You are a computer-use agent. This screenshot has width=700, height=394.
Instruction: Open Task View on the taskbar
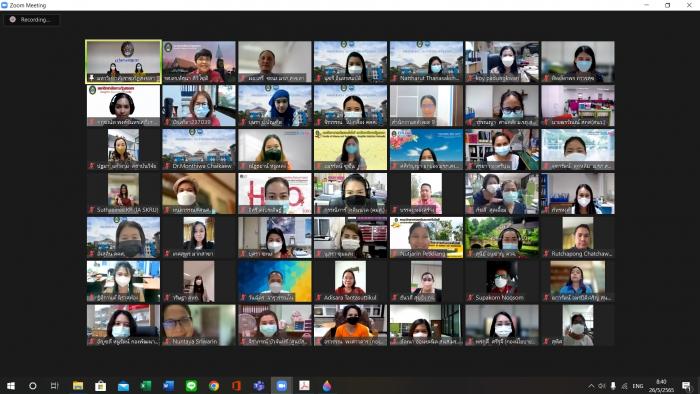pyautogui.click(x=54, y=386)
